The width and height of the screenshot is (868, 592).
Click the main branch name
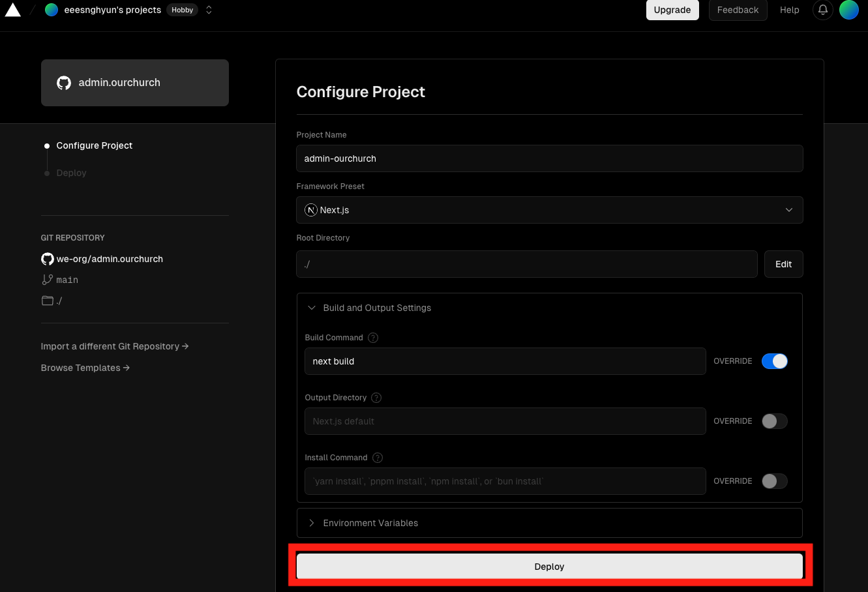tap(67, 280)
